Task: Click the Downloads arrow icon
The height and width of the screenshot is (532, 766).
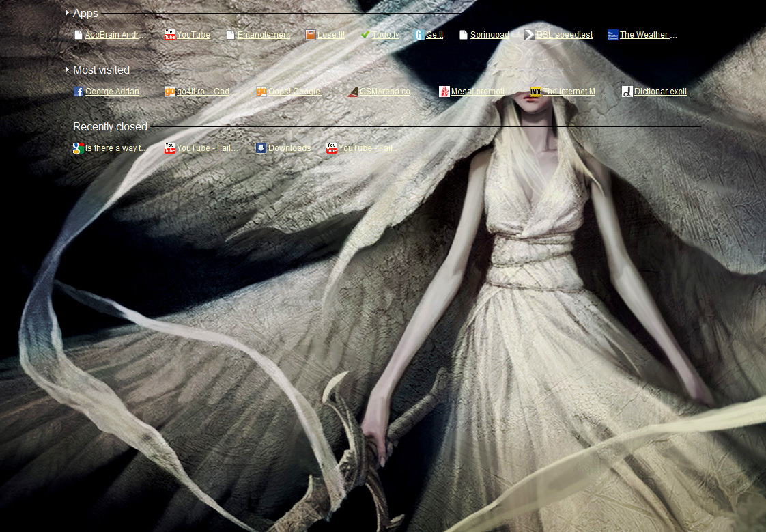Action: coord(261,148)
